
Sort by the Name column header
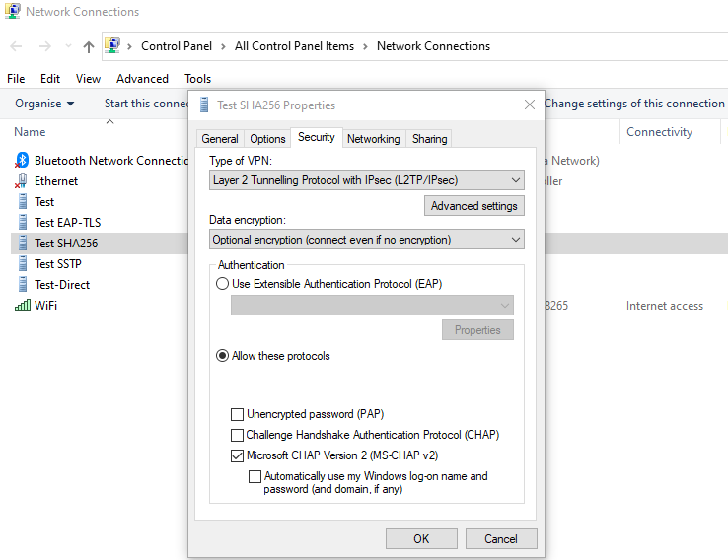(30, 132)
